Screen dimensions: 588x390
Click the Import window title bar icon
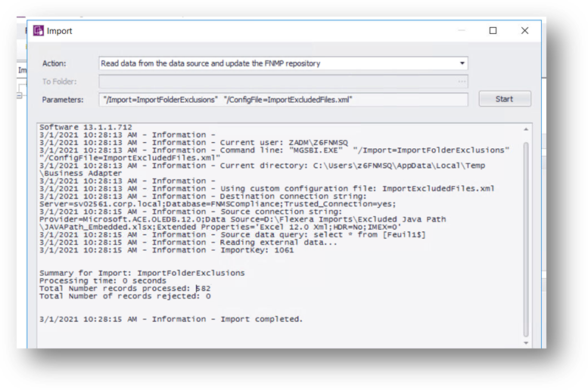39,31
